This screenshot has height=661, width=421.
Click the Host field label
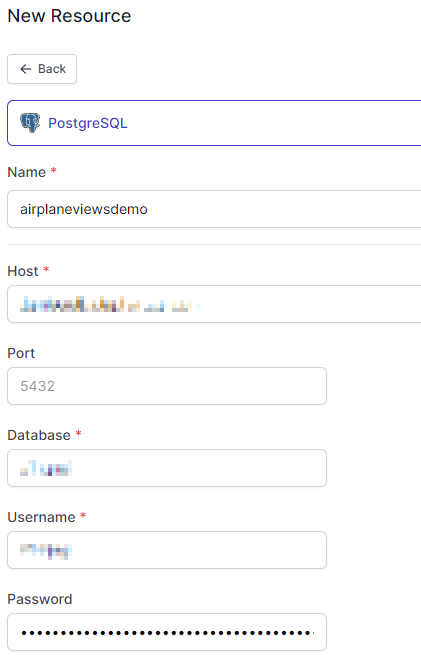coord(23,271)
